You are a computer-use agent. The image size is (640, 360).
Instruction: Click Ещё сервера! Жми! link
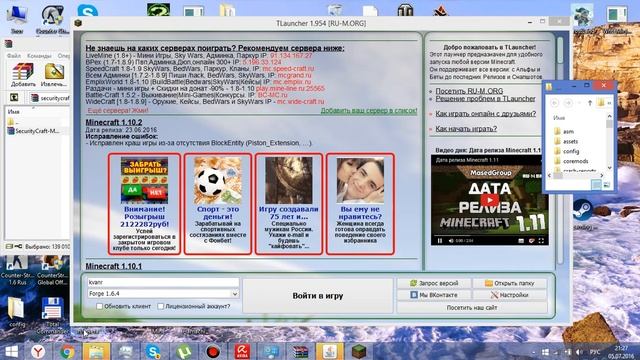[118, 111]
